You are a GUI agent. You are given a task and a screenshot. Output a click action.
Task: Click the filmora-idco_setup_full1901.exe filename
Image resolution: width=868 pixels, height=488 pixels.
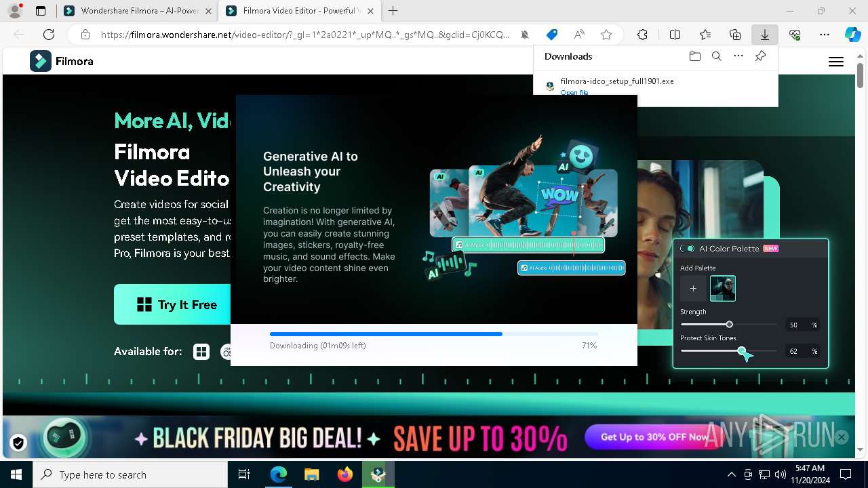pos(617,81)
